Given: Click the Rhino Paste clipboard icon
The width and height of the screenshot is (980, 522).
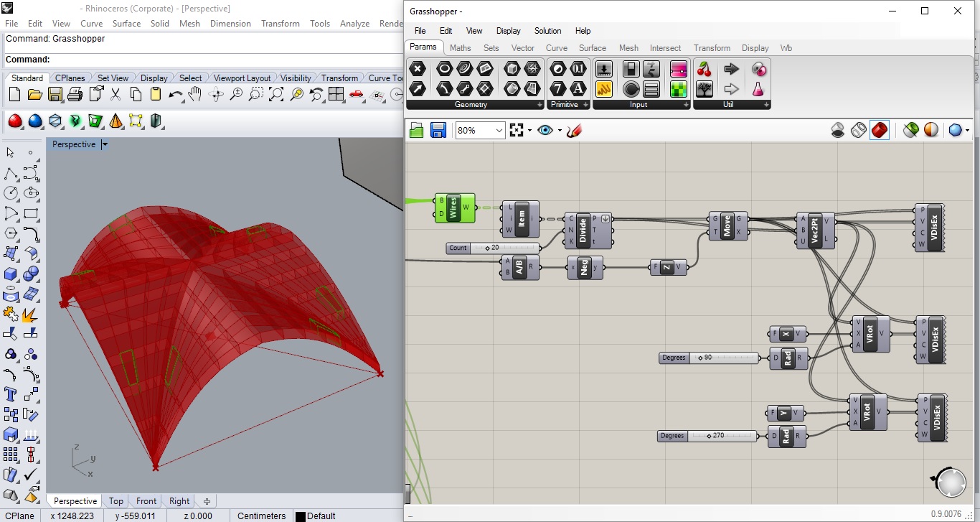Looking at the screenshot, I should pyautogui.click(x=156, y=94).
